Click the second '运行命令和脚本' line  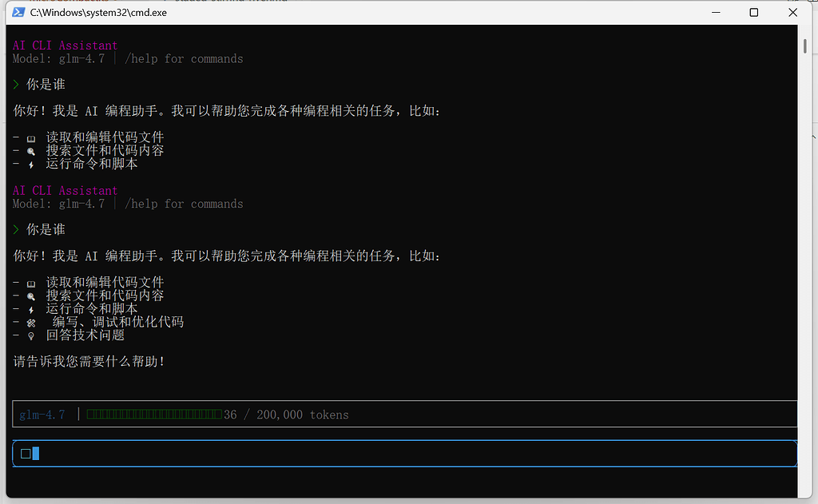(92, 308)
